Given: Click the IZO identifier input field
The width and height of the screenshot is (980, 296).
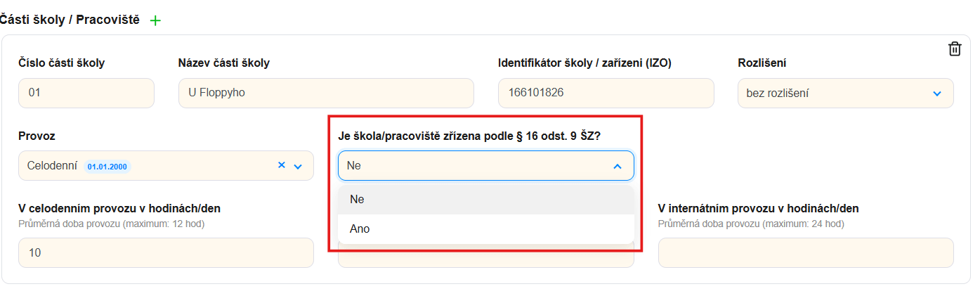Looking at the screenshot, I should tap(606, 93).
